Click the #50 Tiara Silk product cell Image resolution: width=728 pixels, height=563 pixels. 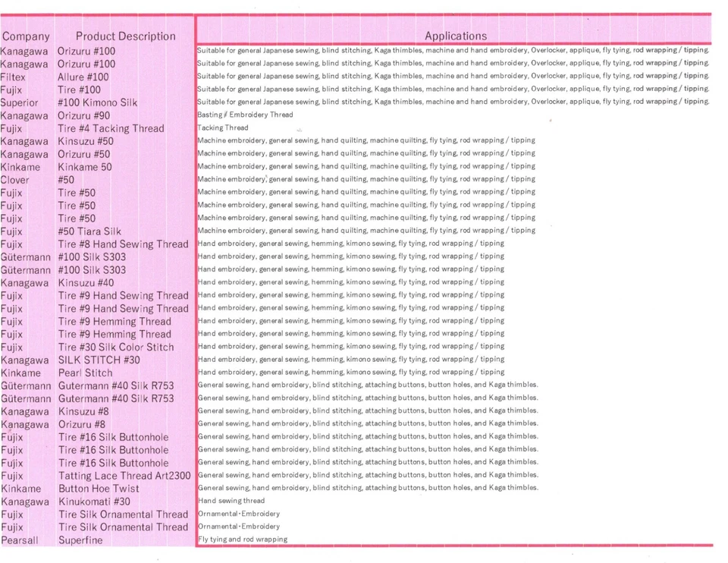[x=89, y=231]
